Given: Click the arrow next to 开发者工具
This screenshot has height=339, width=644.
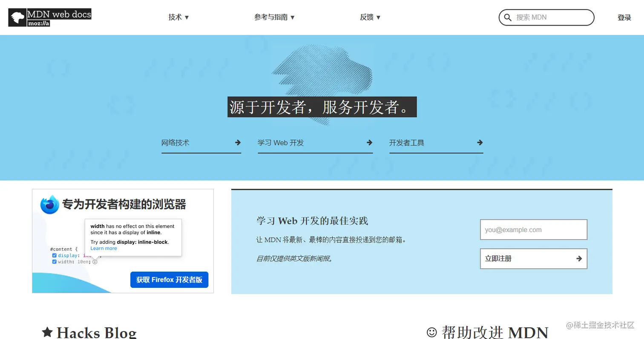Looking at the screenshot, I should point(480,142).
